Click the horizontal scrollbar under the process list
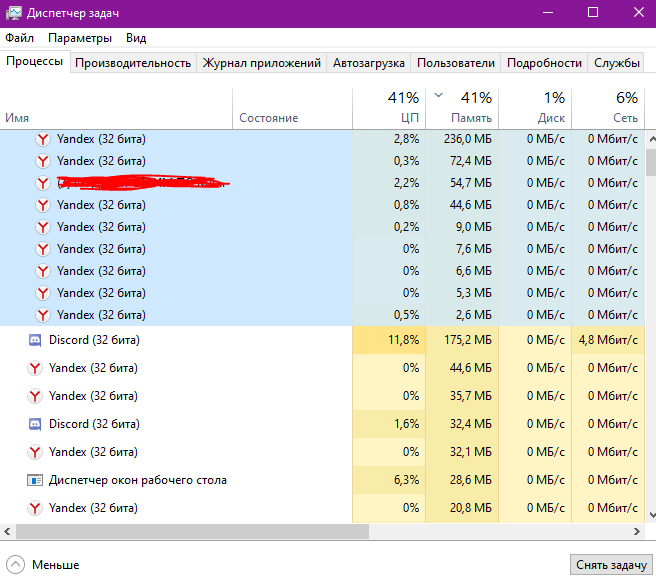656x582 pixels. 200,531
